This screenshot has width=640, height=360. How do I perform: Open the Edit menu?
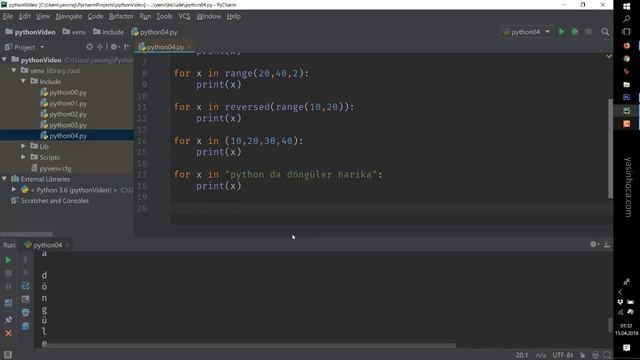[x=24, y=16]
